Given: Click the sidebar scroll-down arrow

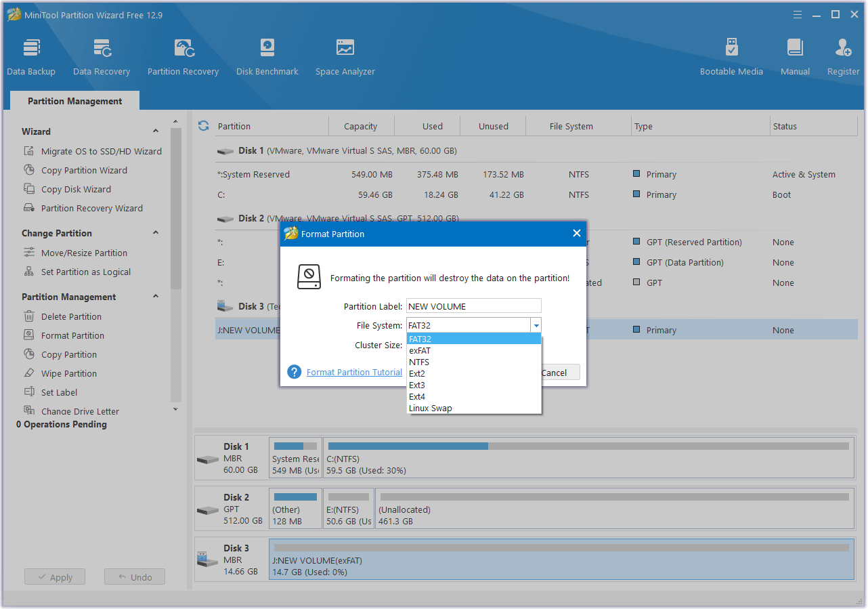Looking at the screenshot, I should pos(176,409).
